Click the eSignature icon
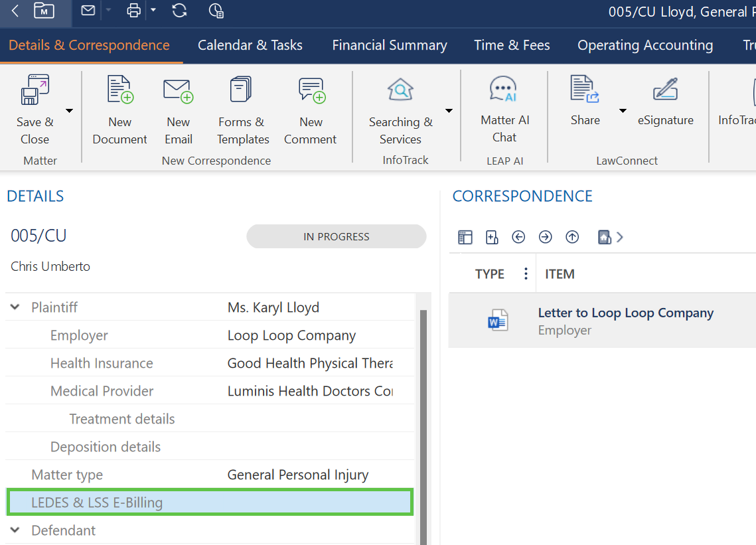The image size is (756, 545). tap(665, 89)
